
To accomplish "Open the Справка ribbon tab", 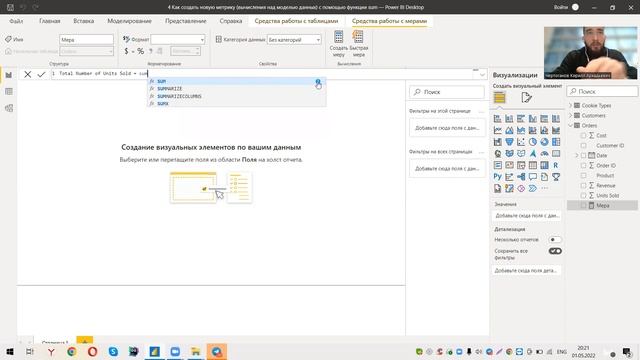I will [231, 21].
